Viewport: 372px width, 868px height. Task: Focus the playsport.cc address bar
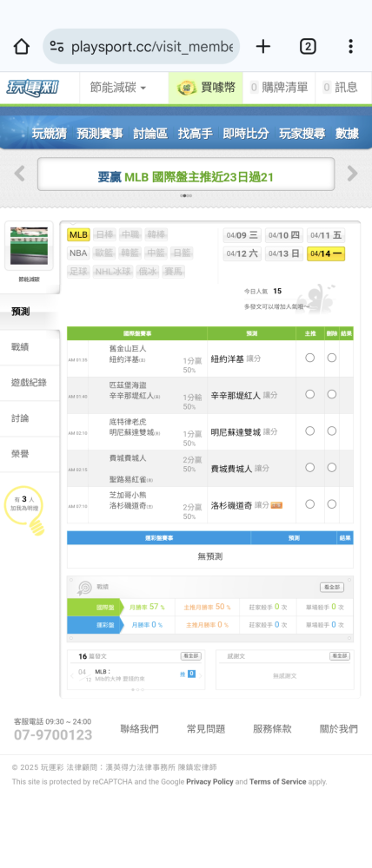point(142,47)
